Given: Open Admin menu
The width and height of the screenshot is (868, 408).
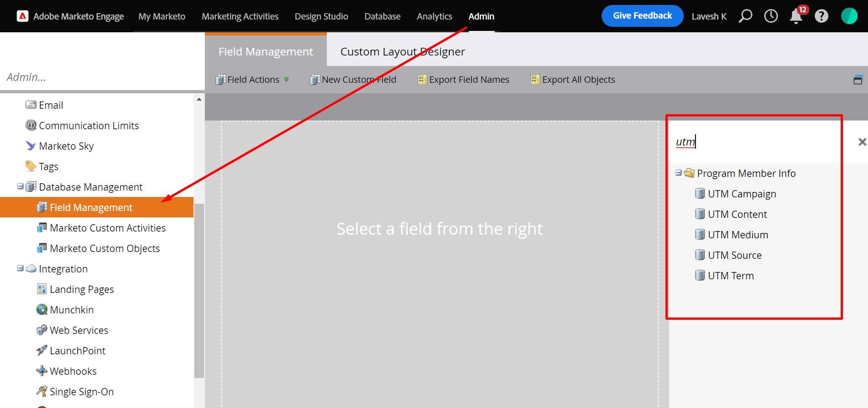Looking at the screenshot, I should pos(481,16).
